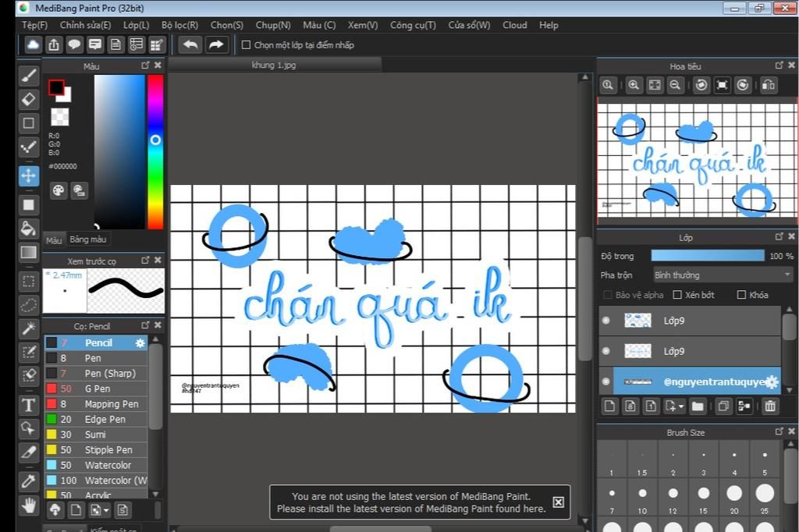Open the Pha trộn blend mode dropdown
Image resolution: width=799 pixels, height=532 pixels.
click(723, 275)
